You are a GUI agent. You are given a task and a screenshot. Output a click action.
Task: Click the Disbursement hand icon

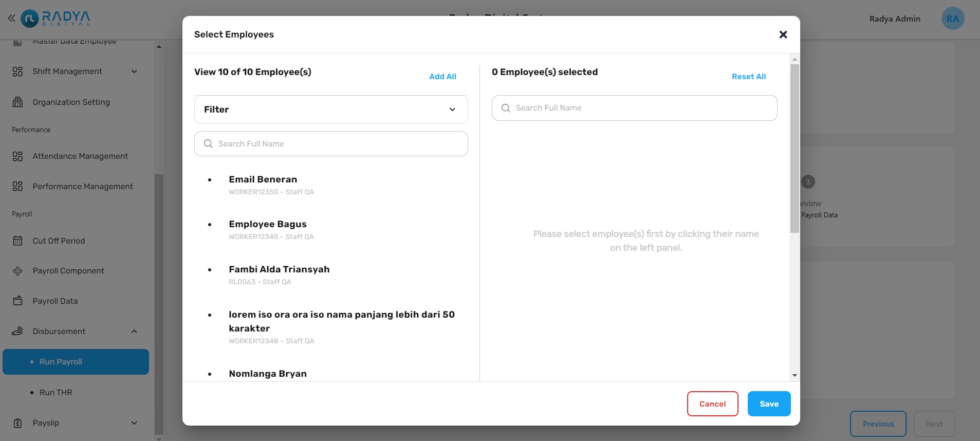(x=17, y=331)
